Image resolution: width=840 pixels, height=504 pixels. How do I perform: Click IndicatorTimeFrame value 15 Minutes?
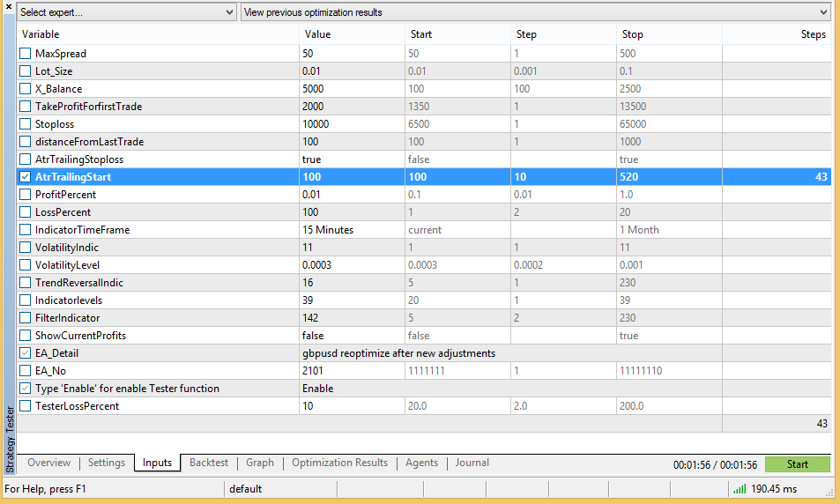coord(328,230)
